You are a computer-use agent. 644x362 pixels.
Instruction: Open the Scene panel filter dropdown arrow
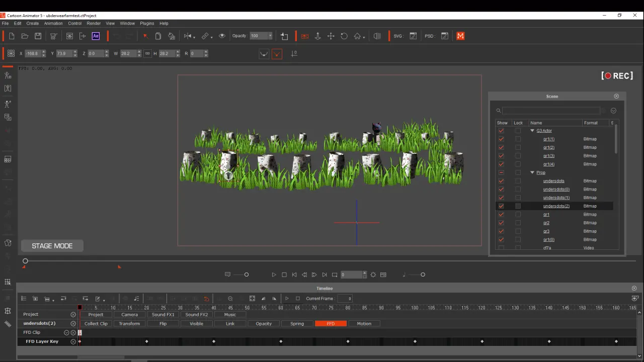(x=613, y=111)
